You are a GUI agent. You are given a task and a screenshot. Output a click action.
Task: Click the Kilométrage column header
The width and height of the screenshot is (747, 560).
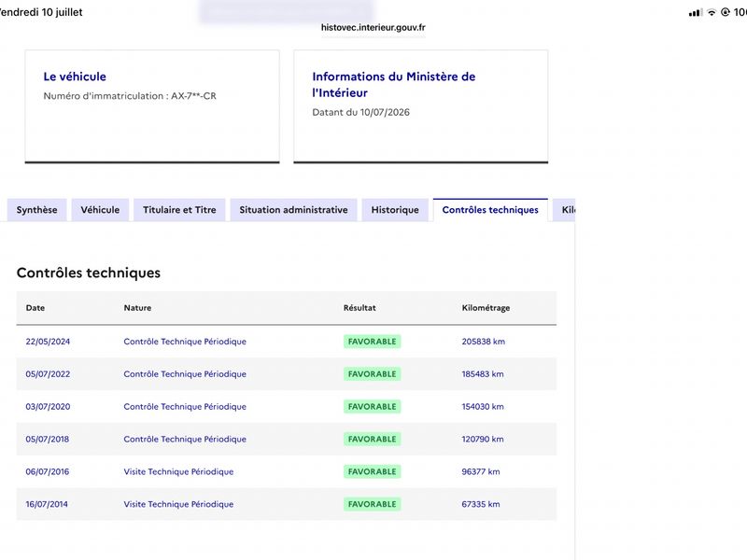click(486, 308)
